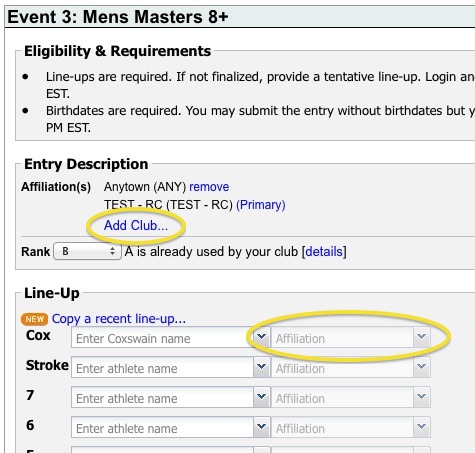Focus the seat 6 athlete name field
The height and width of the screenshot is (453, 475).
coord(162,427)
